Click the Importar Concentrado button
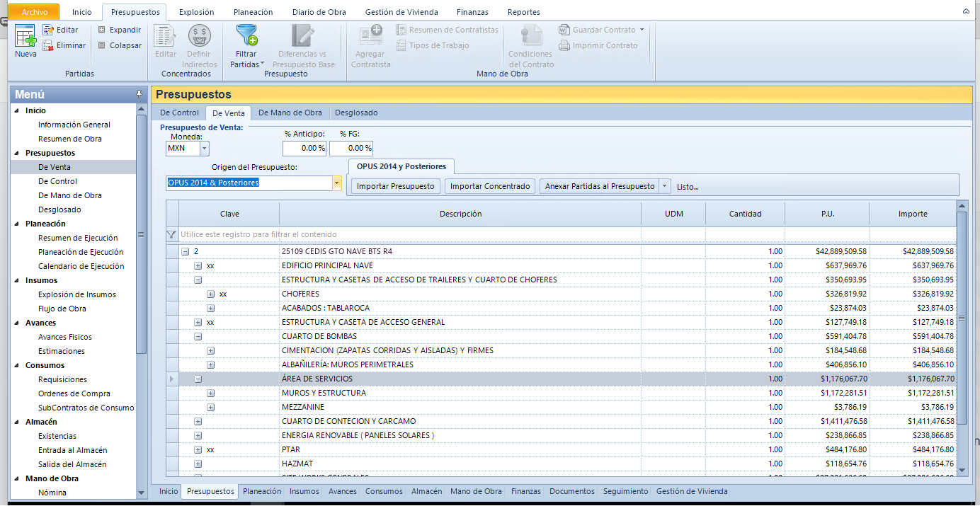This screenshot has height=506, width=980. click(x=490, y=186)
